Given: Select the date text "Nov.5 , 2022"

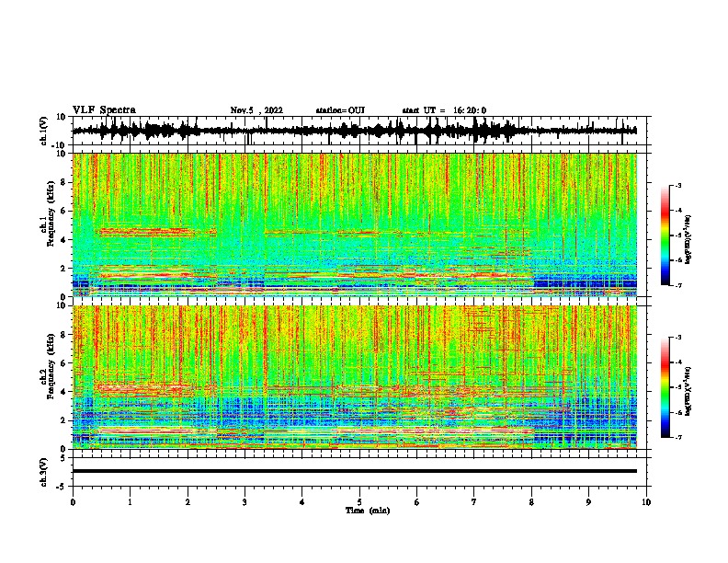Looking at the screenshot, I should tap(256, 110).
